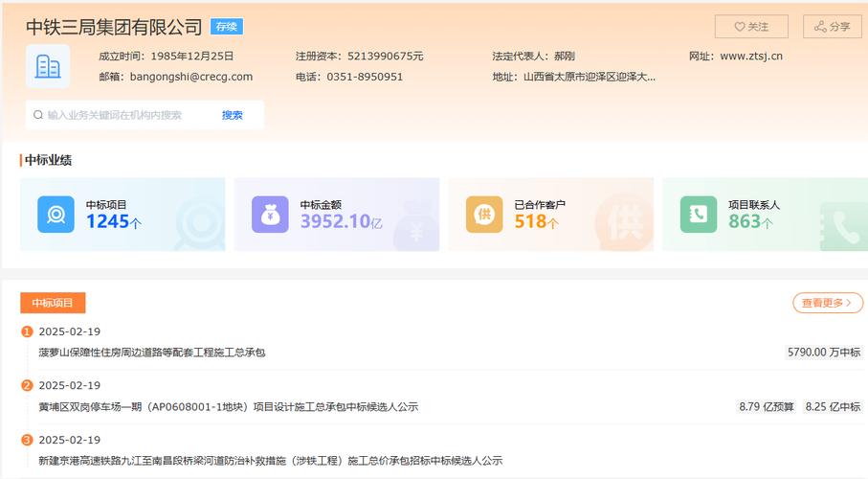Click the 8.79 亿预算 tag
The height and width of the screenshot is (479, 868).
tap(767, 406)
